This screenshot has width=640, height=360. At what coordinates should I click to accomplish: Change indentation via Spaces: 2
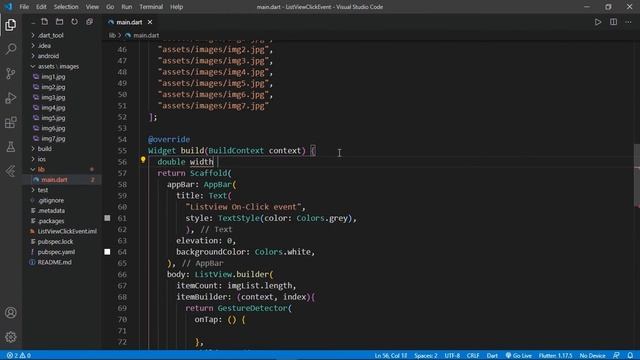[425, 356]
